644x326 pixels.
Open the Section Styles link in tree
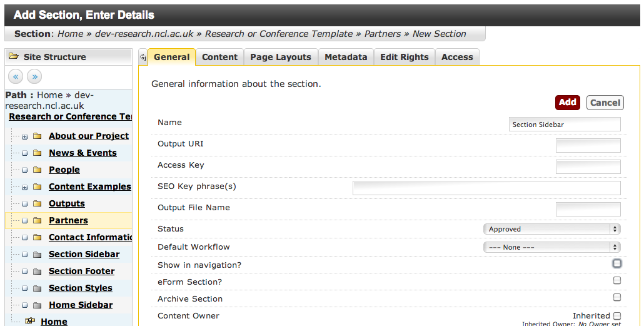(81, 288)
